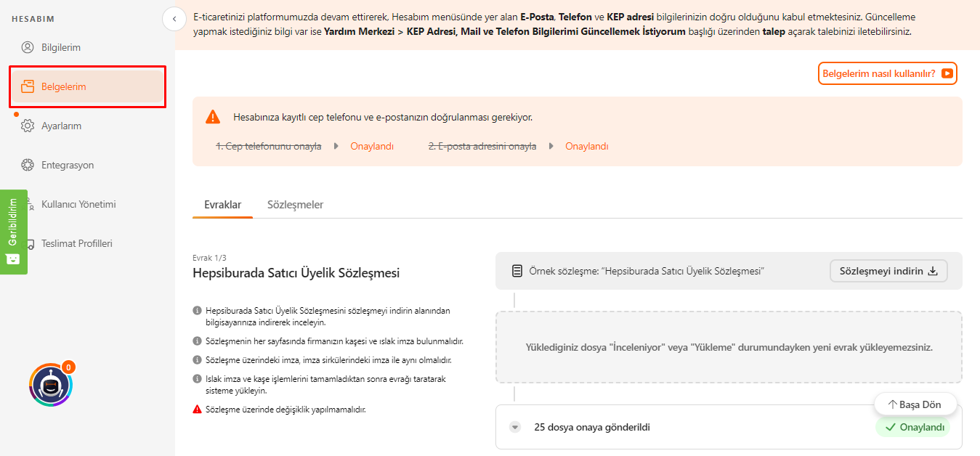Image resolution: width=980 pixels, height=456 pixels.
Task: Click the warning triangle alert icon
Action: click(212, 117)
